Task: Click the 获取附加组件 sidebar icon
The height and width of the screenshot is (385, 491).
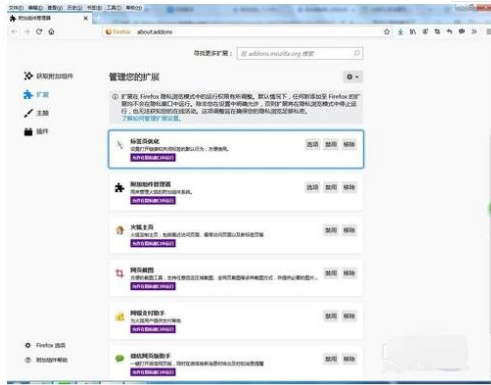Action: (x=28, y=76)
